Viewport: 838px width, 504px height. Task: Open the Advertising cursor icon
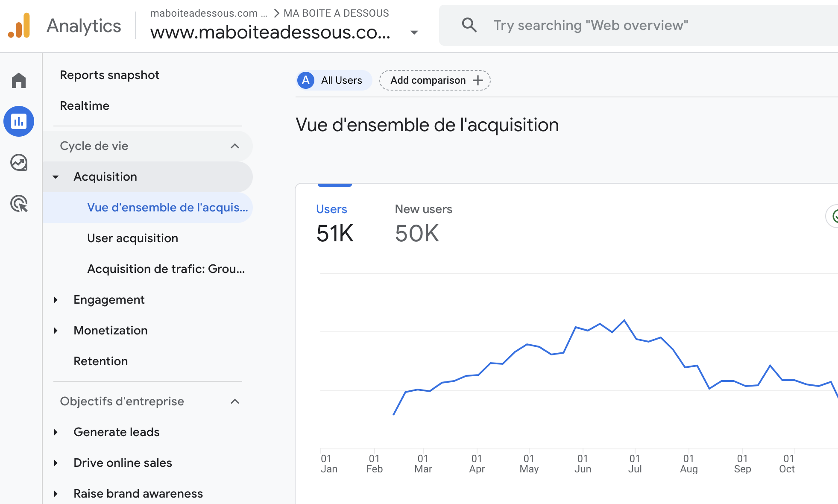pos(19,204)
